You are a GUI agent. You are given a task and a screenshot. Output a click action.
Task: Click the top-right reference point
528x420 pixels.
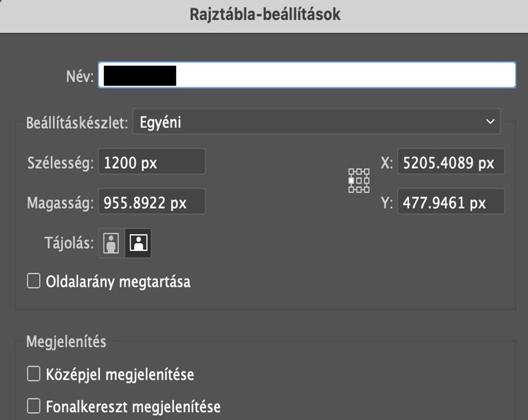366,171
